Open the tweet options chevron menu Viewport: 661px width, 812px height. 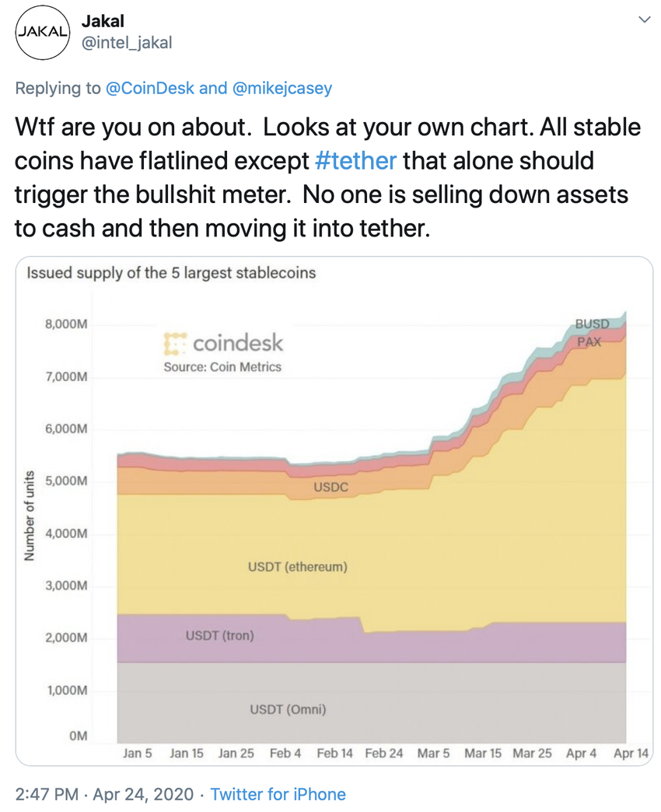coord(643,19)
